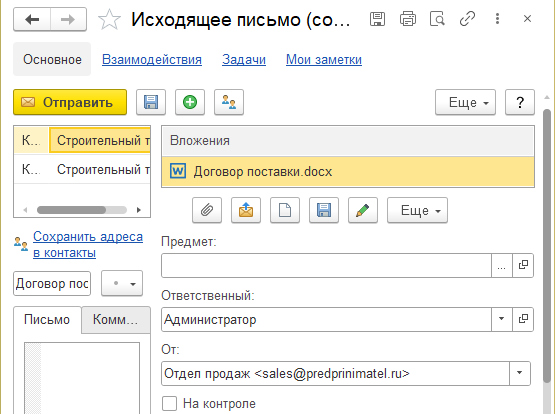Open the Предмет value with open icon
This screenshot has width=555, height=414.
point(523,265)
